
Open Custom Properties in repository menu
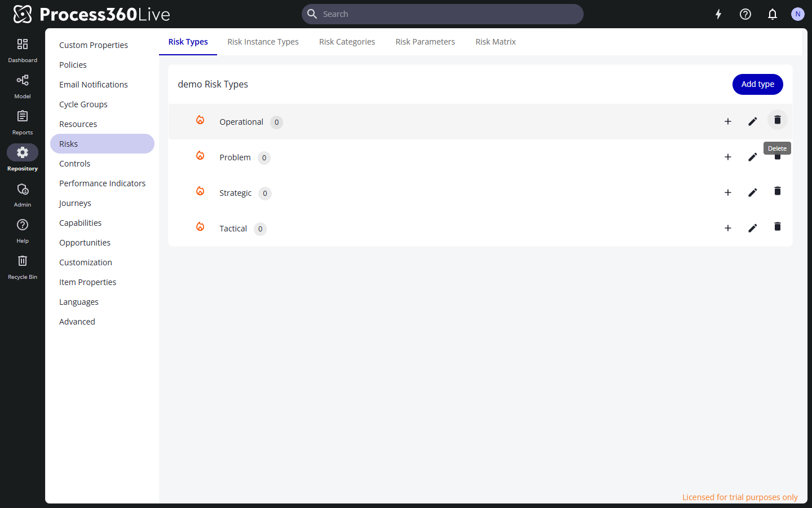tap(102, 45)
